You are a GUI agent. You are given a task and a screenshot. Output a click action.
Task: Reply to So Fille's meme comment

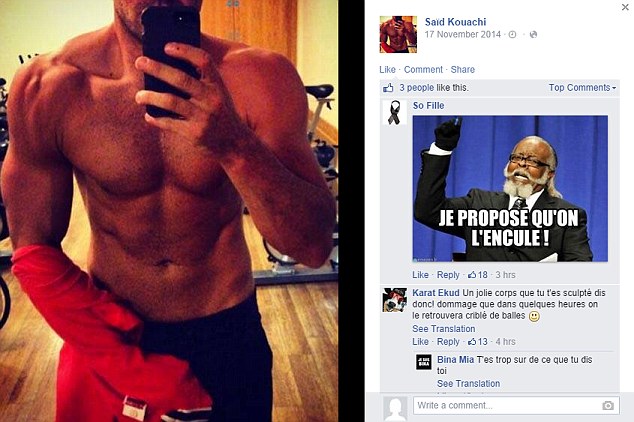(x=448, y=275)
